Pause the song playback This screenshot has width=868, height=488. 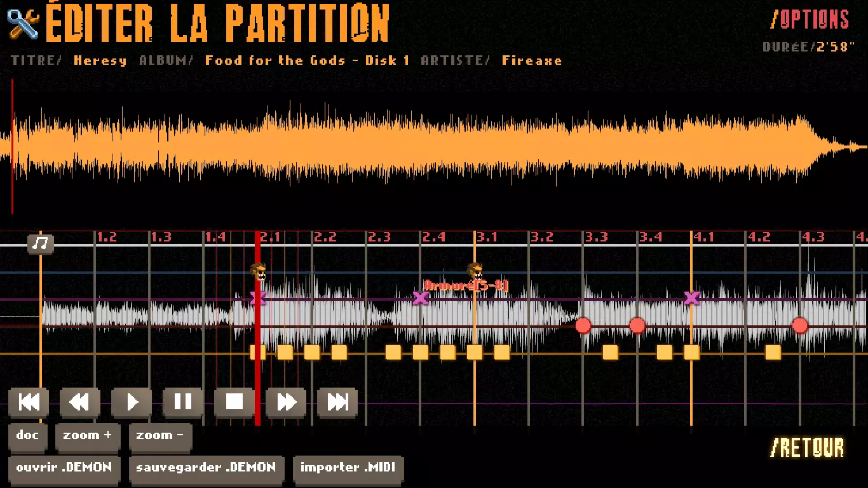point(183,402)
